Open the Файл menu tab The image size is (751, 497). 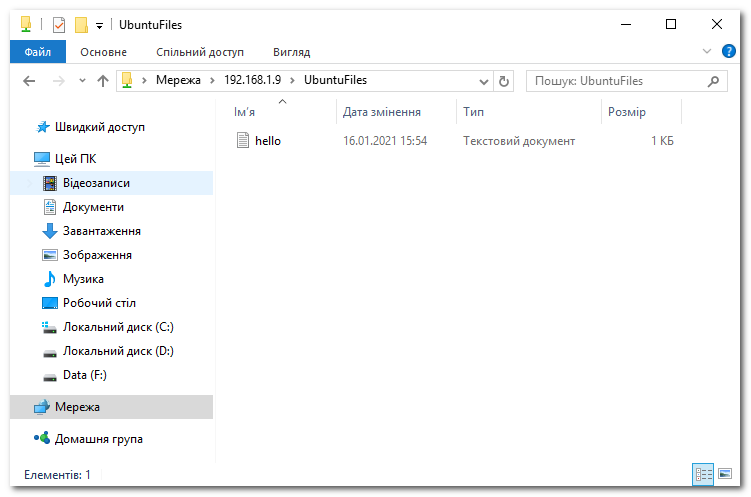pyautogui.click(x=38, y=52)
